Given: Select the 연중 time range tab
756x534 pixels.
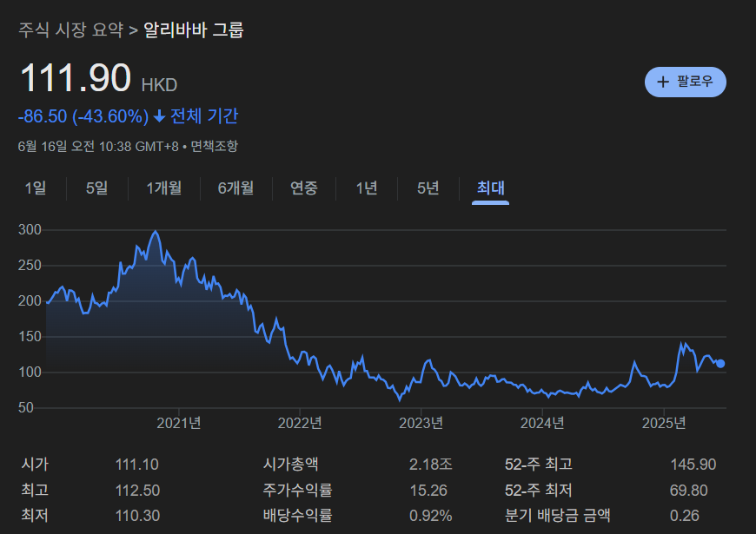Looking at the screenshot, I should pyautogui.click(x=304, y=188).
